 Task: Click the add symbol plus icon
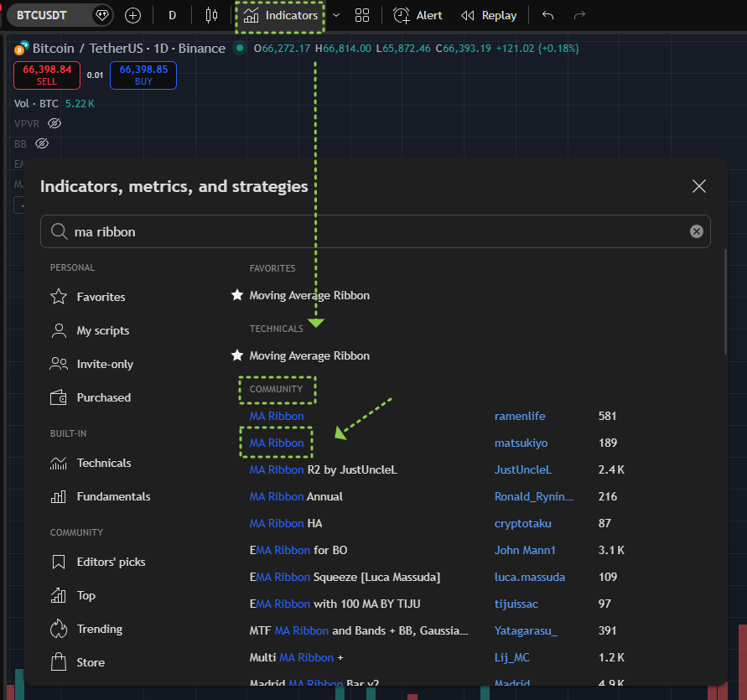[132, 15]
